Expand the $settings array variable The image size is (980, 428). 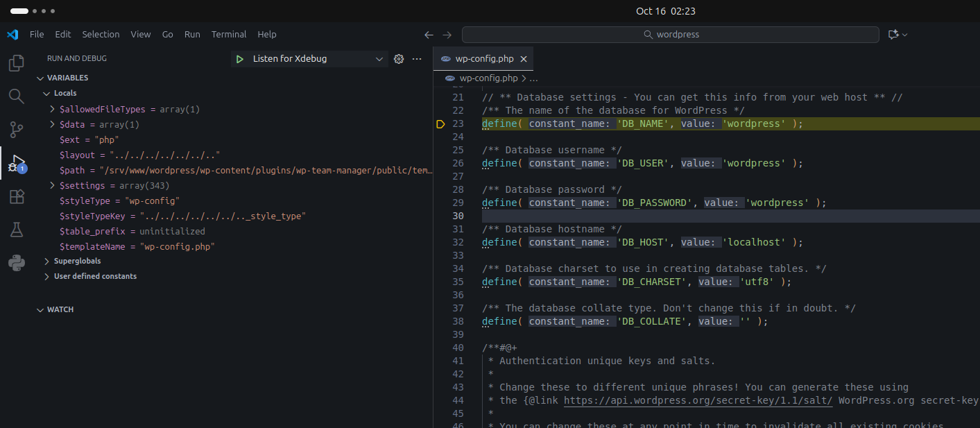click(53, 186)
